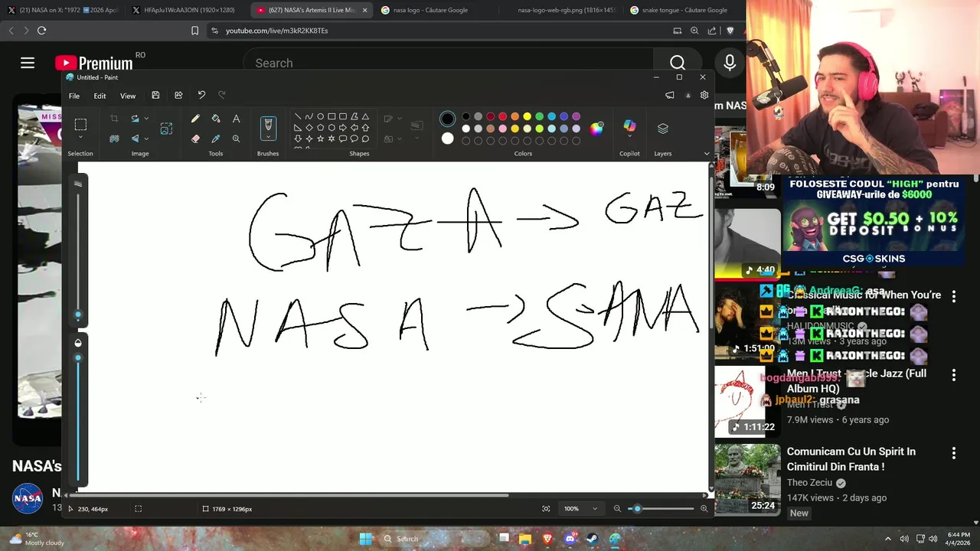980x551 pixels.
Task: Select the Oval shape
Action: [320, 116]
